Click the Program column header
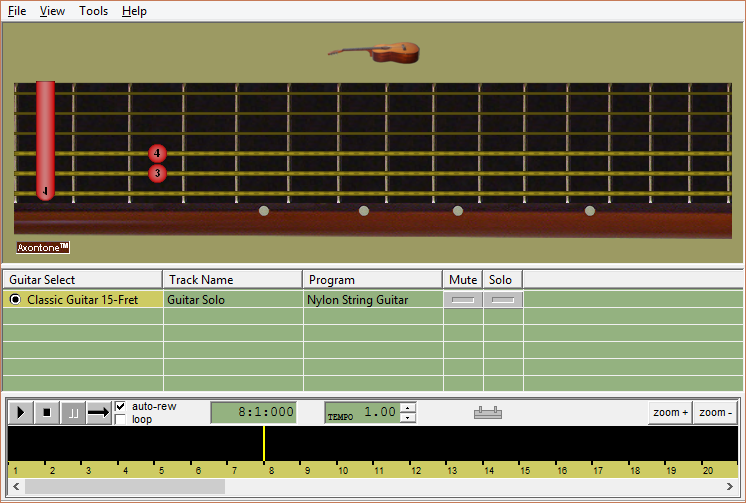 (373, 279)
